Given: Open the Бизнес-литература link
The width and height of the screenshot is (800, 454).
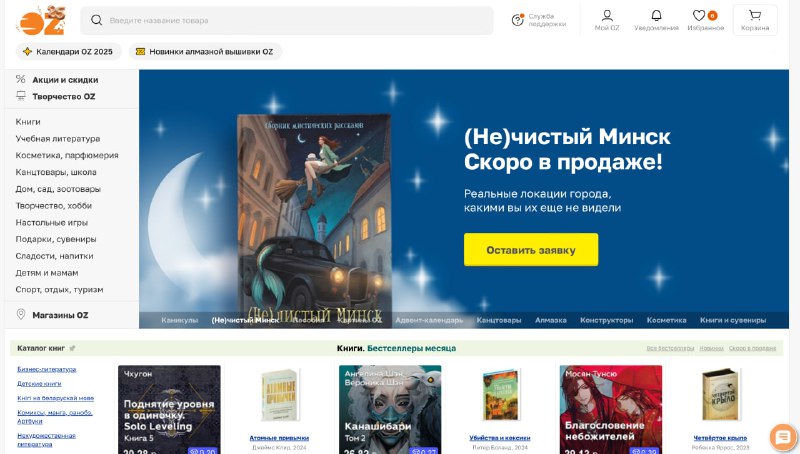Looking at the screenshot, I should 46,369.
